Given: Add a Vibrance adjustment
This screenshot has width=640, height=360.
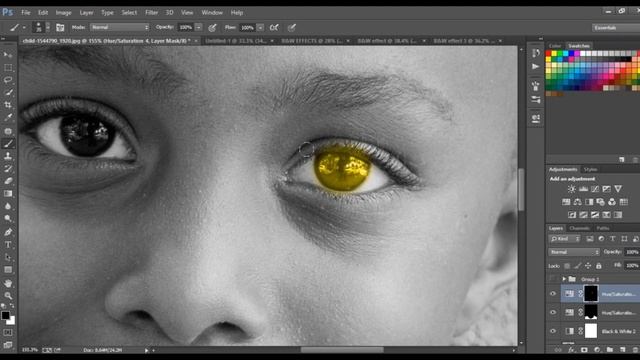Looking at the screenshot, I should click(618, 189).
